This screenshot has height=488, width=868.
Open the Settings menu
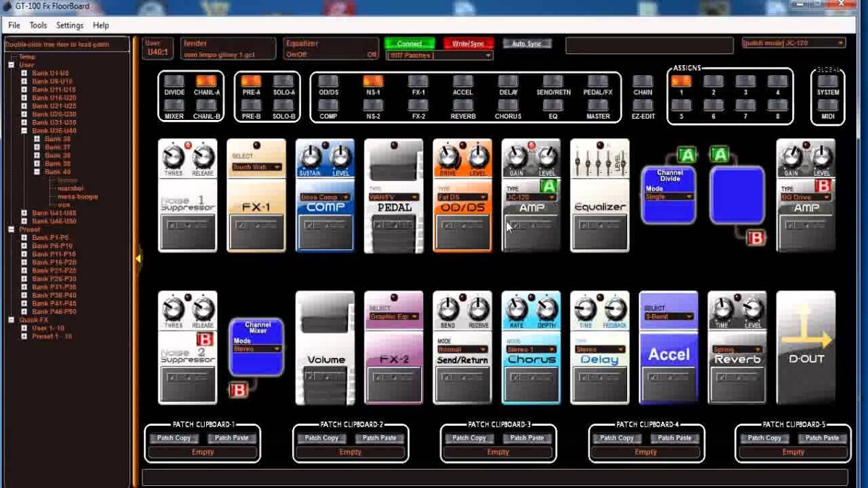(70, 25)
